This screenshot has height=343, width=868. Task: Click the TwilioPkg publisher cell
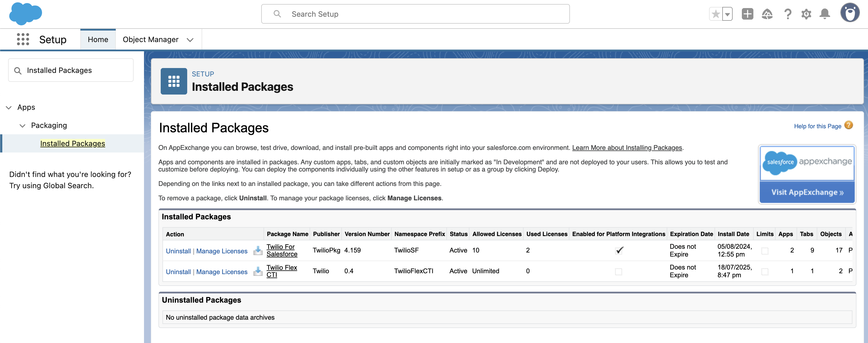[326, 250]
